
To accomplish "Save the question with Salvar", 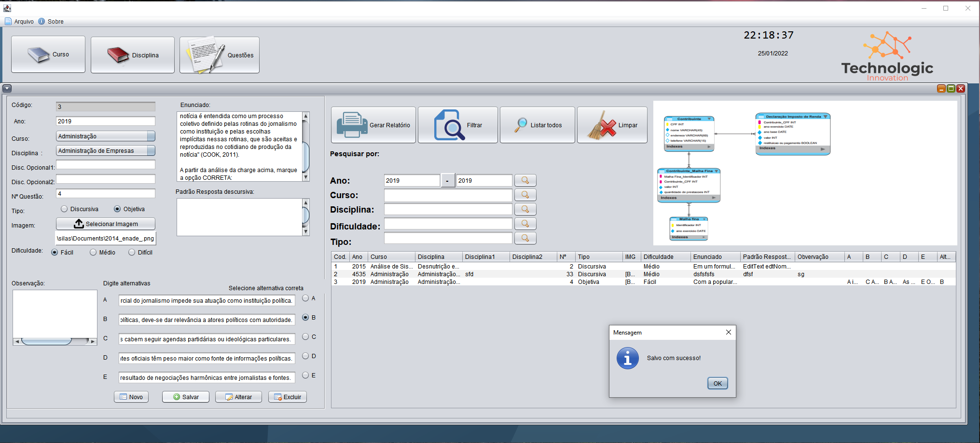I will coord(185,397).
